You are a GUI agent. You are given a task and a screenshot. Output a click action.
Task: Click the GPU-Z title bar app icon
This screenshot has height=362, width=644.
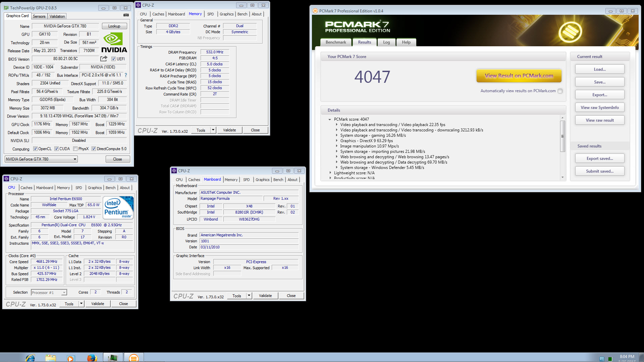6,8
